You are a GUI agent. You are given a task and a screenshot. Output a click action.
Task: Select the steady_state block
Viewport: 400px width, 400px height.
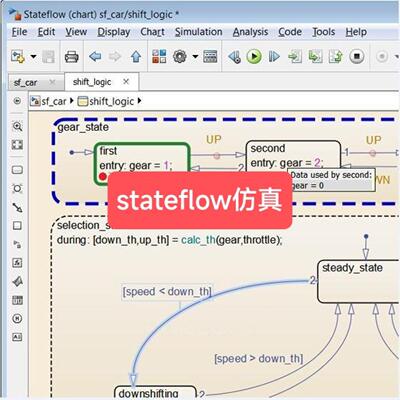tap(358, 282)
